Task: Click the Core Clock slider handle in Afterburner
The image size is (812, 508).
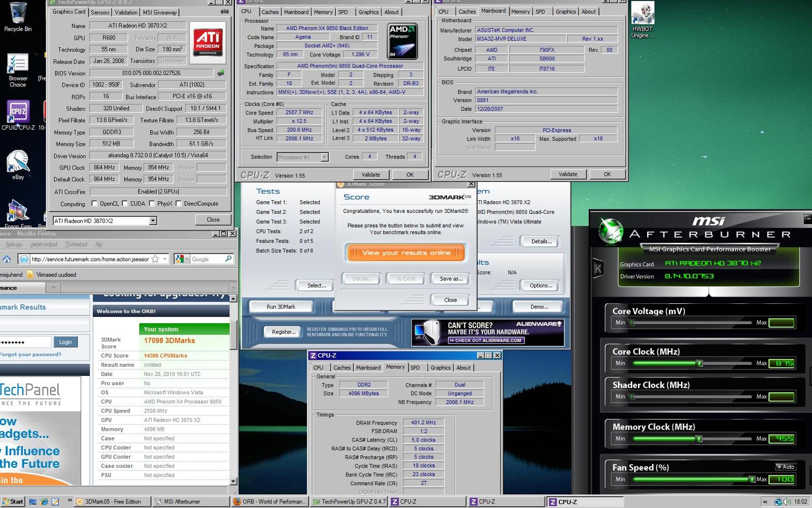Action: click(700, 363)
